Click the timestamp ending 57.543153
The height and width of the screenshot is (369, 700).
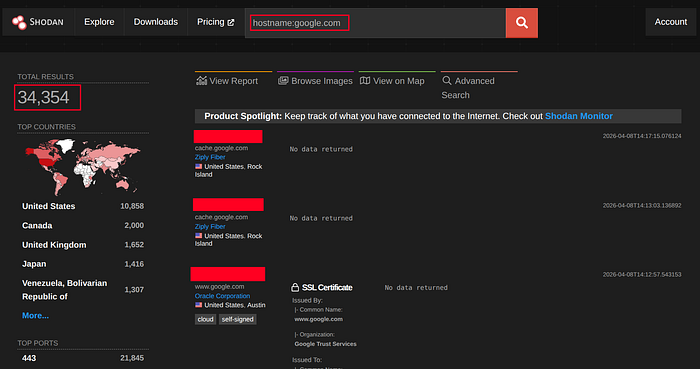click(642, 274)
